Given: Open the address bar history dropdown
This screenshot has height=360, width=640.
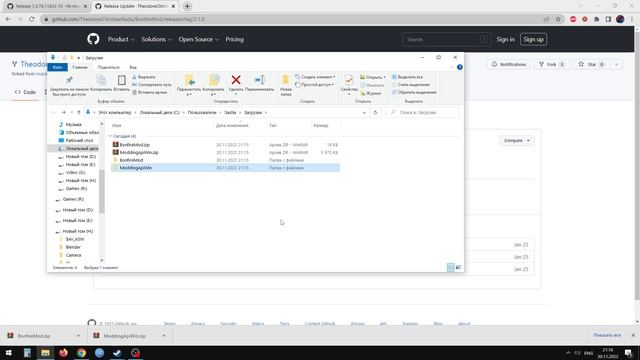Looking at the screenshot, I should pyautogui.click(x=364, y=113).
